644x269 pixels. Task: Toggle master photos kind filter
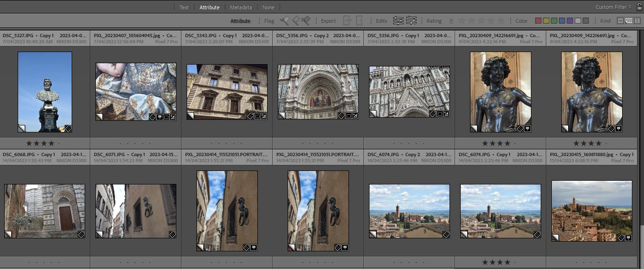620,20
